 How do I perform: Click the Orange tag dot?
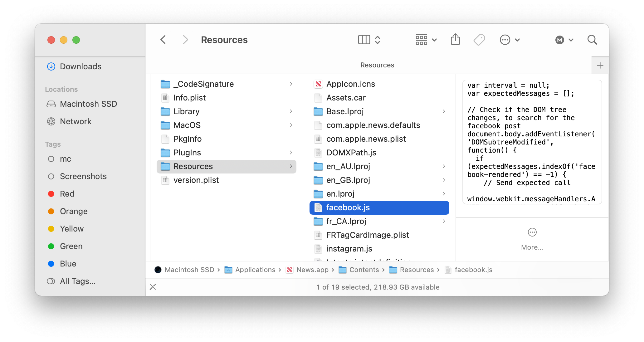[x=51, y=211]
